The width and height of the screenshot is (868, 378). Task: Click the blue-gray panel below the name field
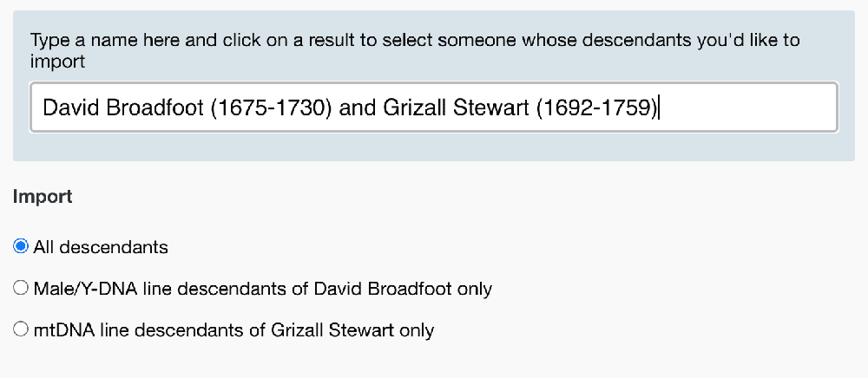click(434, 147)
